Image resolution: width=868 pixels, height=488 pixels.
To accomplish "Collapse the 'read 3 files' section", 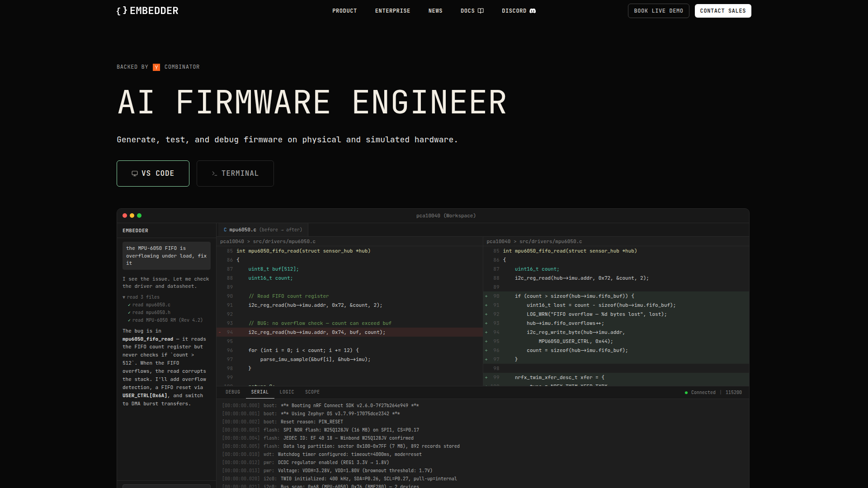I will coord(124,297).
